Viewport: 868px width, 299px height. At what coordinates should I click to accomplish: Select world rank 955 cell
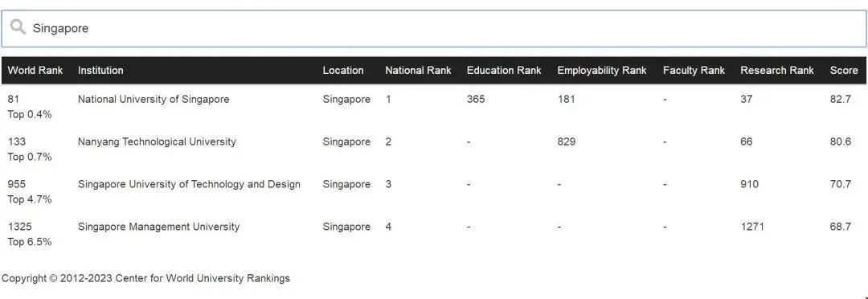(17, 184)
